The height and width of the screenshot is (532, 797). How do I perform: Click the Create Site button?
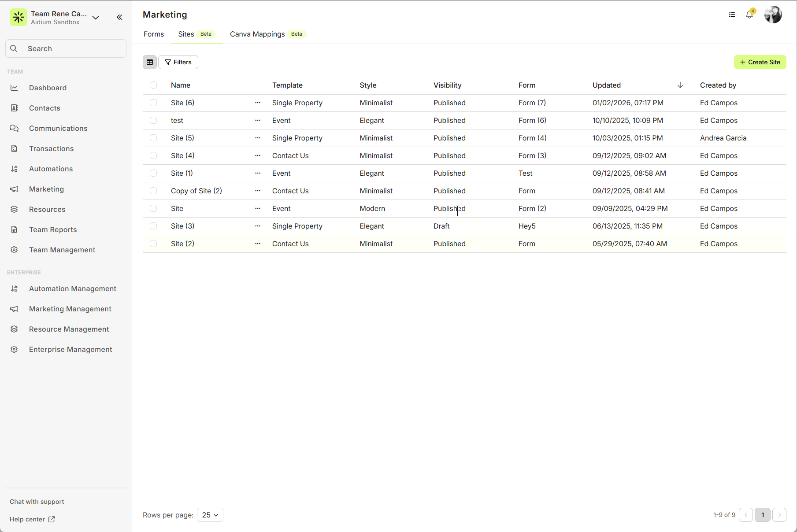(760, 62)
